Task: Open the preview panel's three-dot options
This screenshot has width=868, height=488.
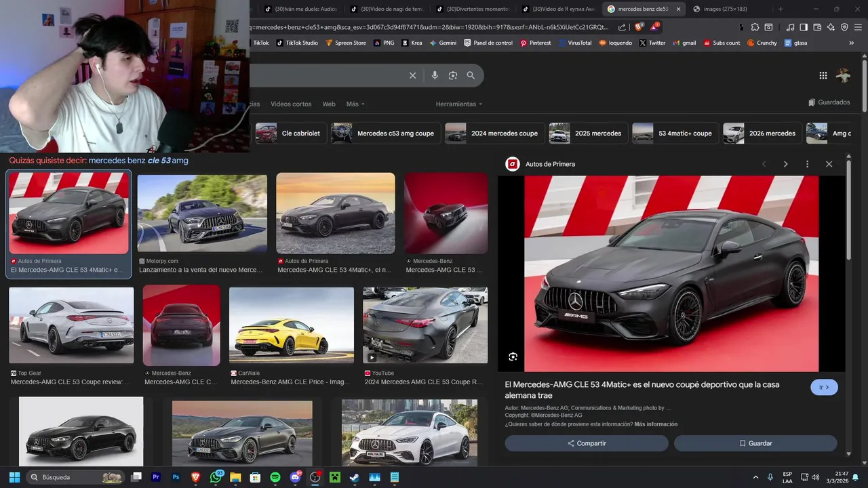Action: click(x=807, y=164)
